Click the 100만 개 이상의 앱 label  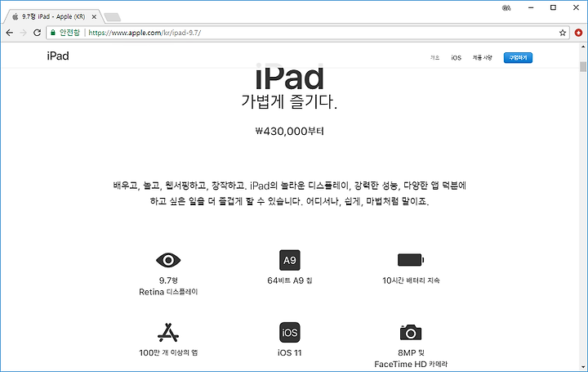[x=168, y=352]
